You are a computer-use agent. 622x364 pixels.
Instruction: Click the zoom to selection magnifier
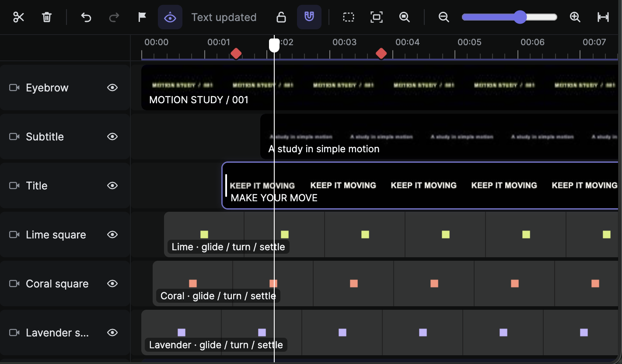pos(405,17)
